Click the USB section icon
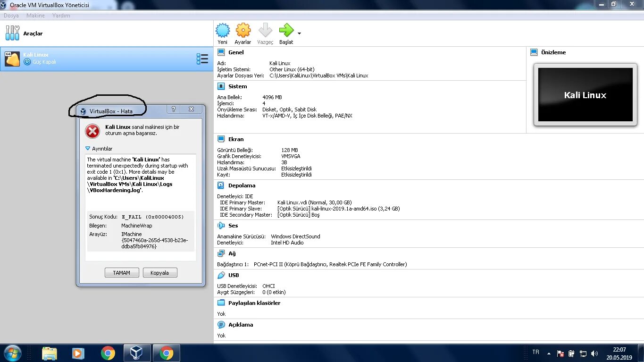 220,275
